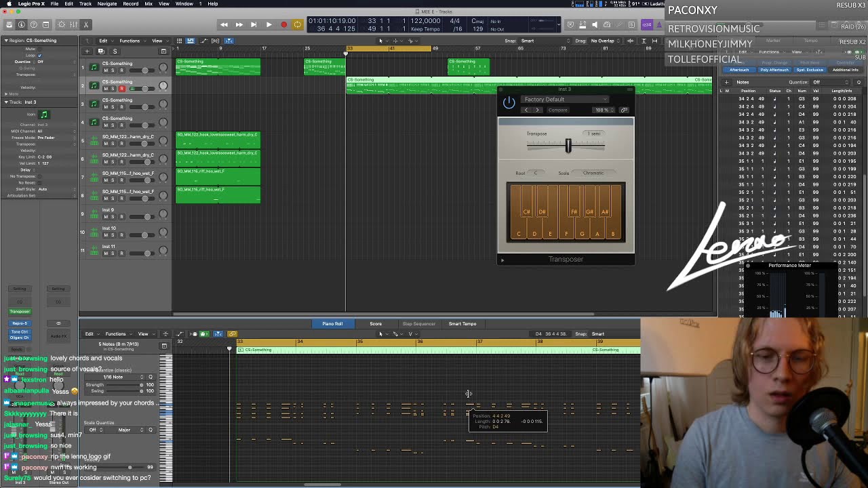Fast forward the playhead
This screenshot has height=488, width=868.
tap(239, 24)
